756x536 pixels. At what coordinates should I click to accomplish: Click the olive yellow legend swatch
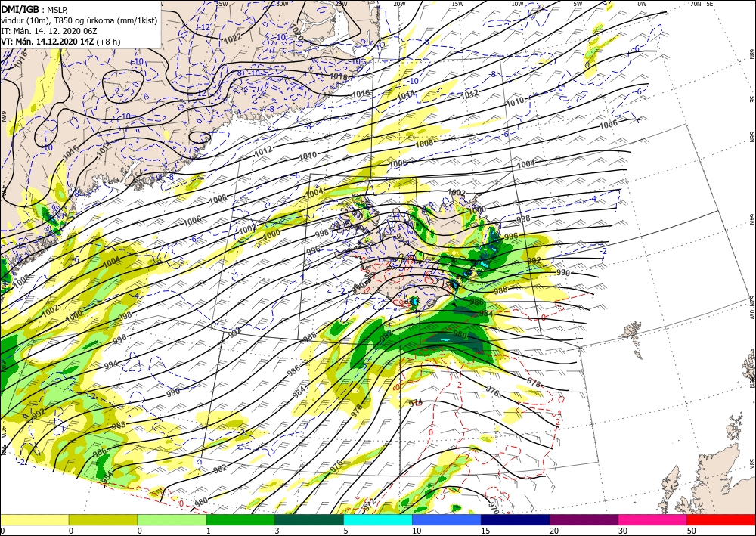pyautogui.click(x=103, y=519)
